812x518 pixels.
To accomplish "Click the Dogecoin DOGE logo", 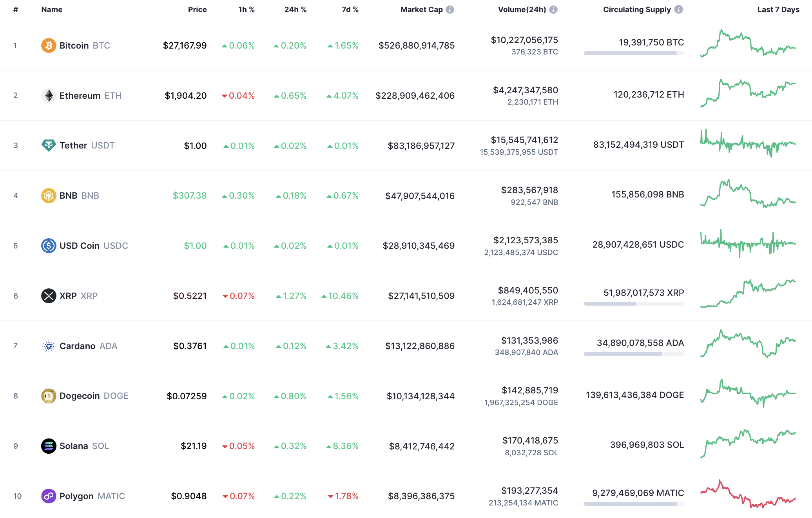I will click(x=49, y=396).
